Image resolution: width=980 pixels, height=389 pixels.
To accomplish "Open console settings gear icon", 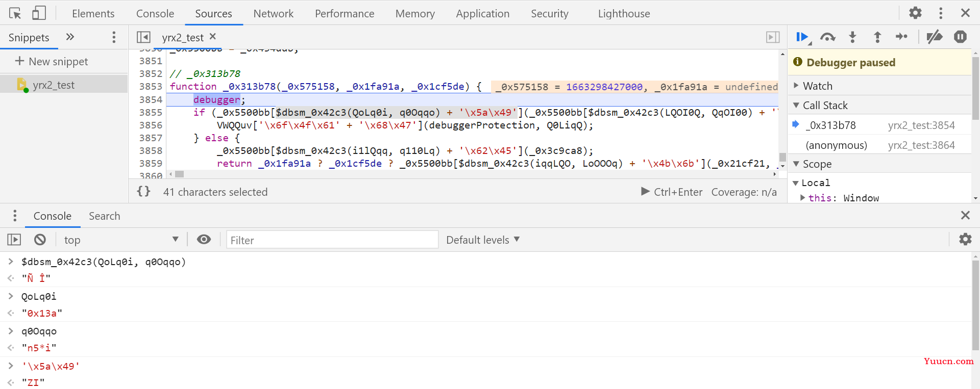I will (965, 239).
